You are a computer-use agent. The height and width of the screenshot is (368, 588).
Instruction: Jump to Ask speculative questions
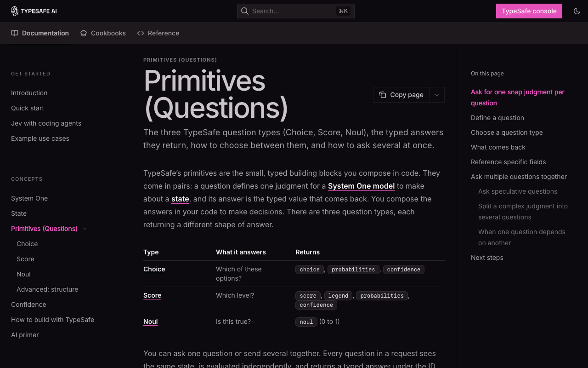[518, 191]
